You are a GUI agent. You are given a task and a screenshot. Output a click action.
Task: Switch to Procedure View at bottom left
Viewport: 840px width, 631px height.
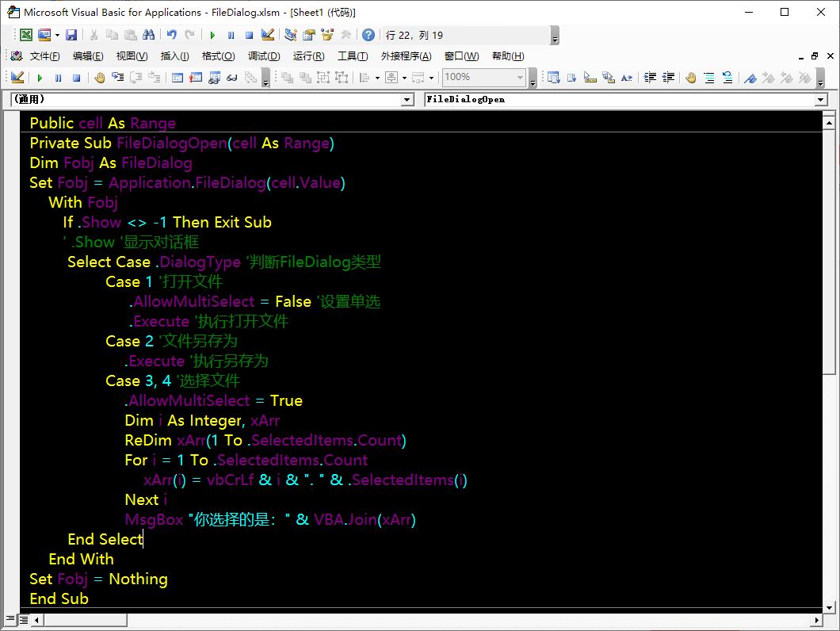click(10, 620)
